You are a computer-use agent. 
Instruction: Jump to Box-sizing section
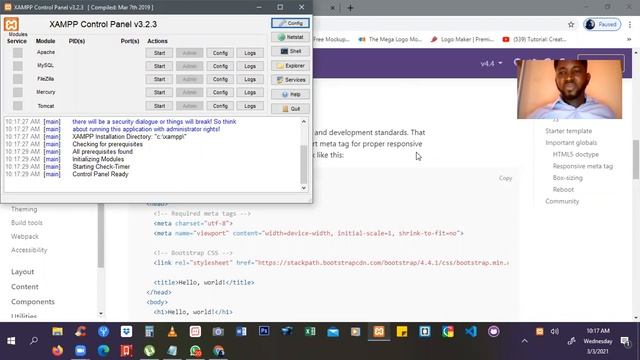567,178
